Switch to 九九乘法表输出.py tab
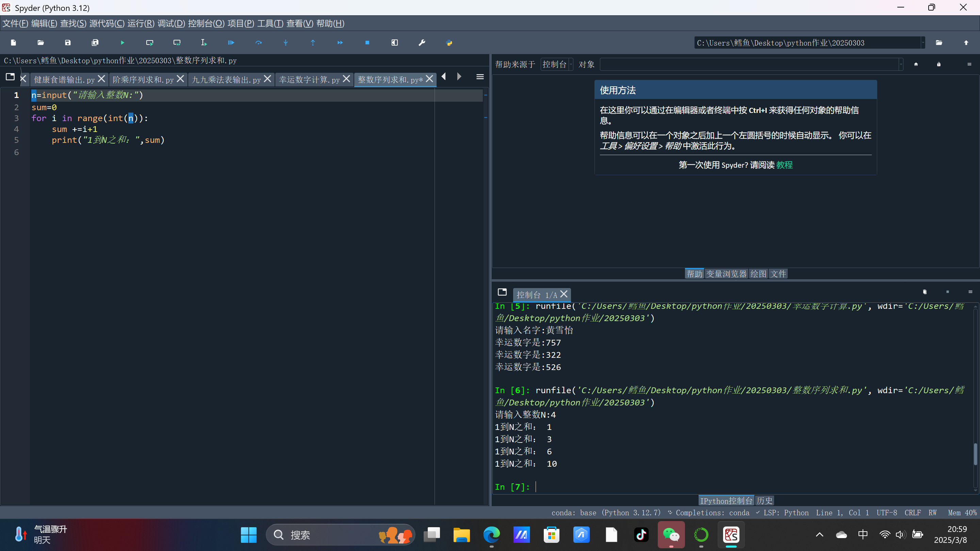This screenshot has width=980, height=551. [226, 80]
